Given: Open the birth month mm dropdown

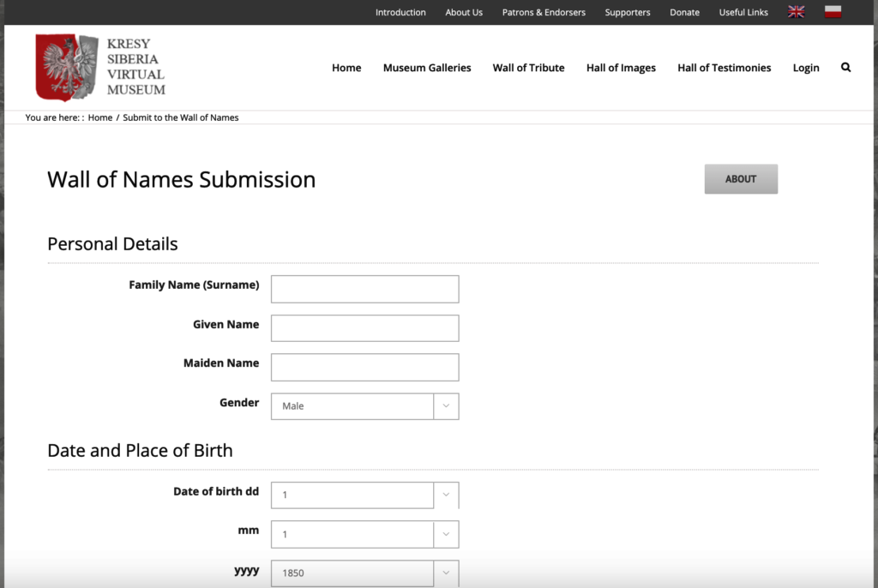Looking at the screenshot, I should (x=364, y=534).
